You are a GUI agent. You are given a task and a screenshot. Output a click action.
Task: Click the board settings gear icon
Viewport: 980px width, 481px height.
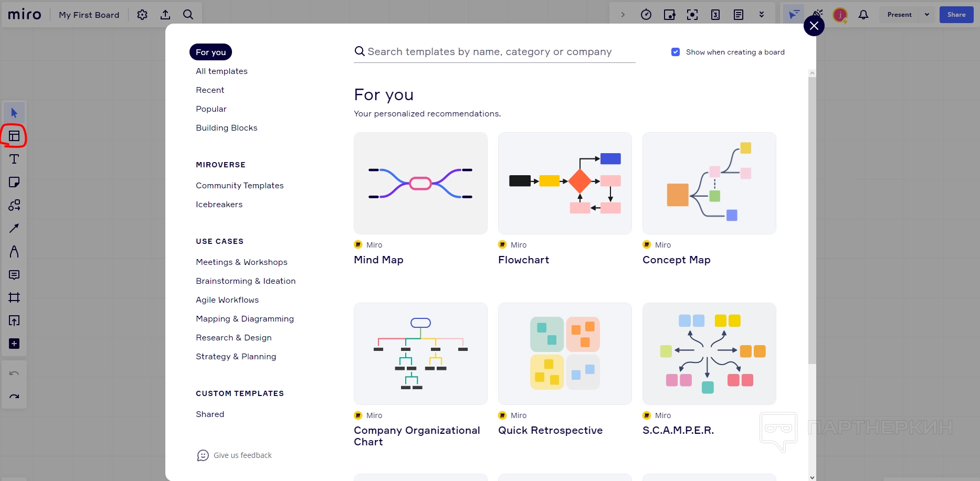[x=142, y=15]
